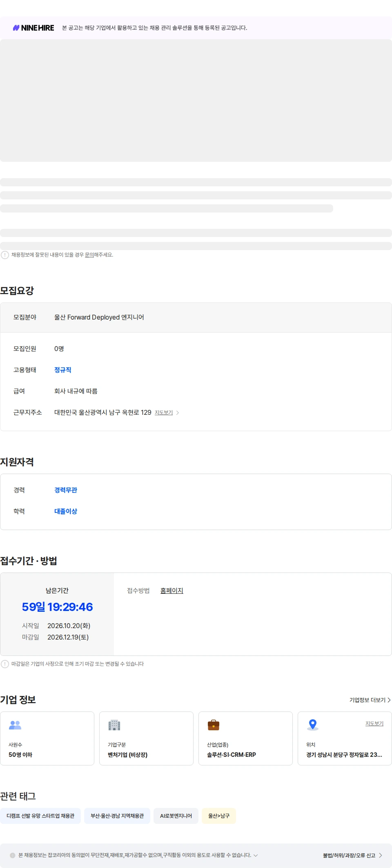Screen dimensions: 392x868
Task: Click the 경력무관 experience link
Action: click(66, 490)
